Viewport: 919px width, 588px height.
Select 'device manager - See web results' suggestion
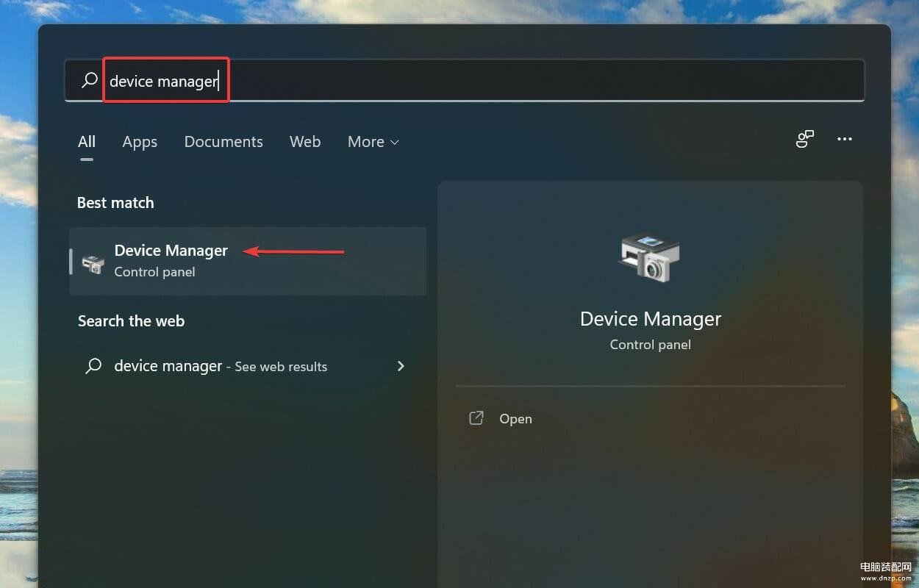[x=248, y=366]
